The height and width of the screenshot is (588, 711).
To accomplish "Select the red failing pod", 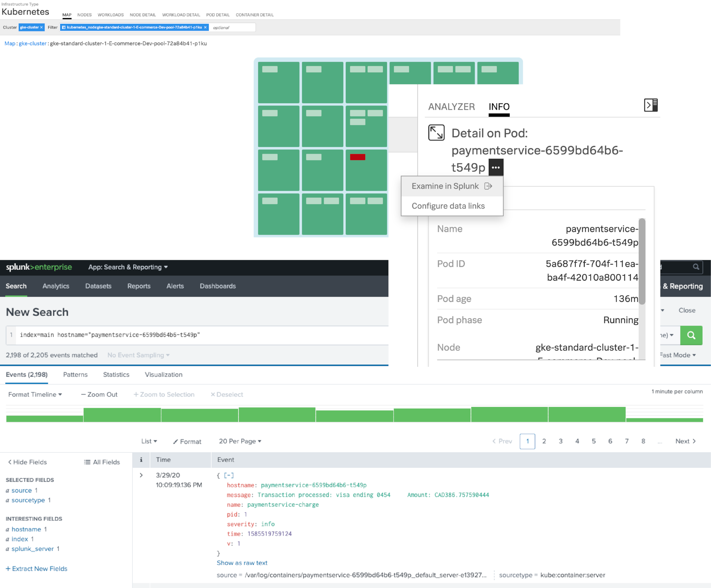I will click(358, 157).
